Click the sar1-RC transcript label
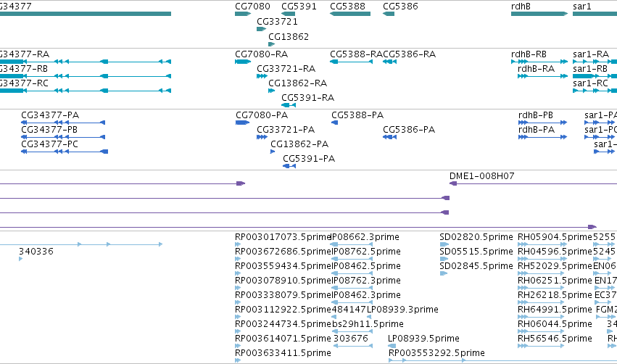This screenshot has width=617, height=364. point(590,83)
